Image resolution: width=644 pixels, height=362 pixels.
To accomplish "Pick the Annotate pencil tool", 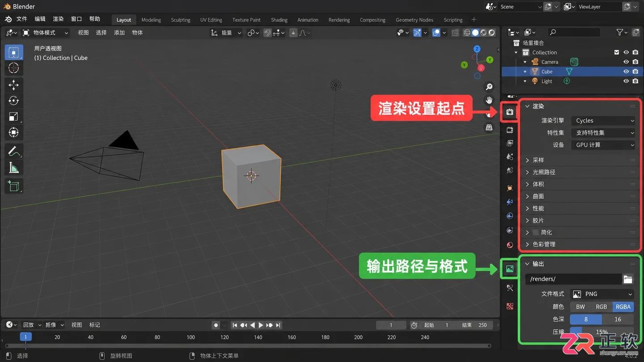I will click(x=14, y=152).
